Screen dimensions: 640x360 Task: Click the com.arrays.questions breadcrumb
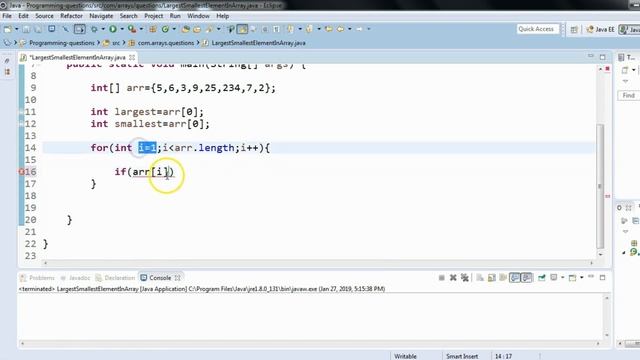click(x=166, y=43)
